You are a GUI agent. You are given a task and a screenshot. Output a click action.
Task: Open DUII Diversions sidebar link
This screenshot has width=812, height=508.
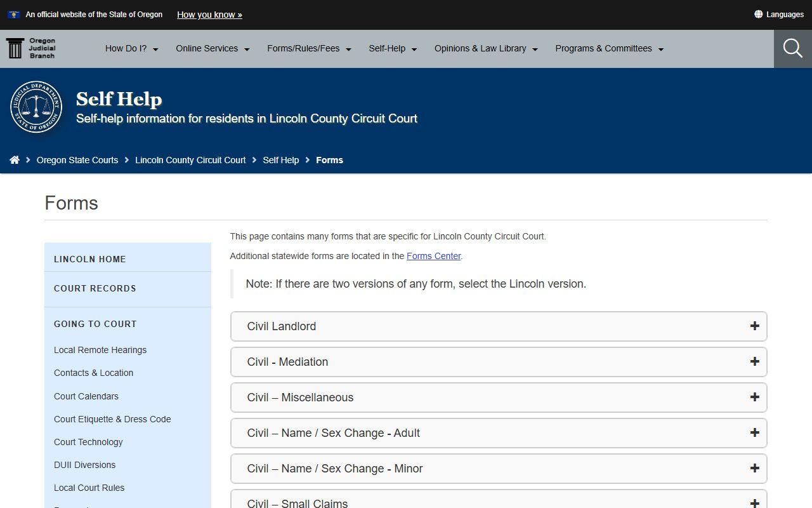(x=85, y=465)
